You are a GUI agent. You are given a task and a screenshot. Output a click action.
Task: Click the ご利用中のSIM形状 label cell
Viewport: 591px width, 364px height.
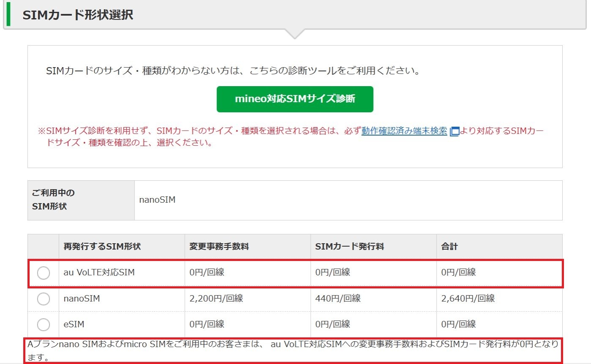(x=53, y=200)
